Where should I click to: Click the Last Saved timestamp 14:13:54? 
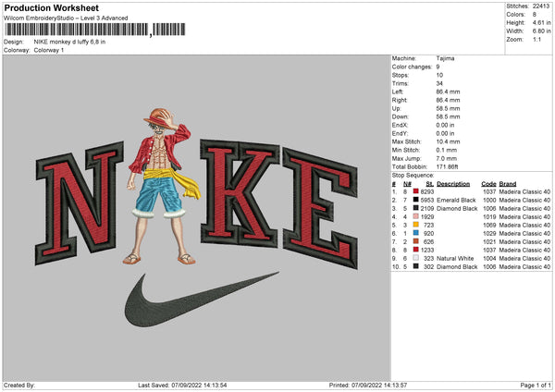[215, 385]
